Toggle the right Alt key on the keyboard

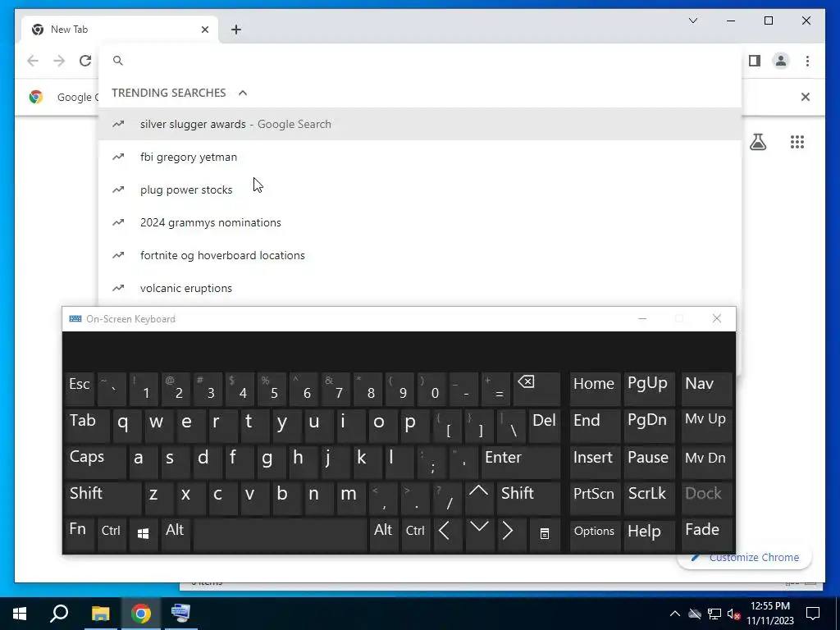383,535
